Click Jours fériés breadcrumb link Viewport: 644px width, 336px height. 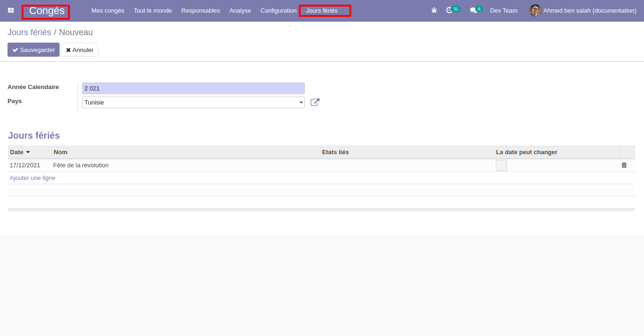(x=29, y=32)
